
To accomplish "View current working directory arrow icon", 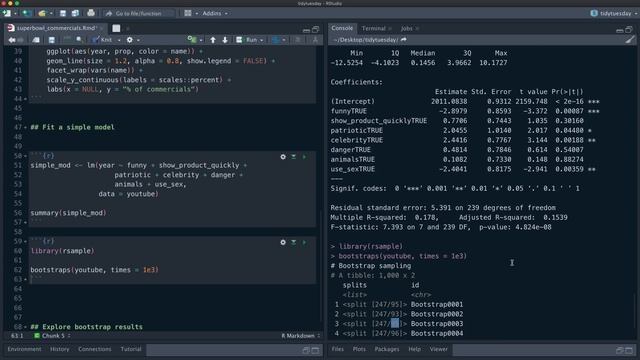I will click(404, 40).
